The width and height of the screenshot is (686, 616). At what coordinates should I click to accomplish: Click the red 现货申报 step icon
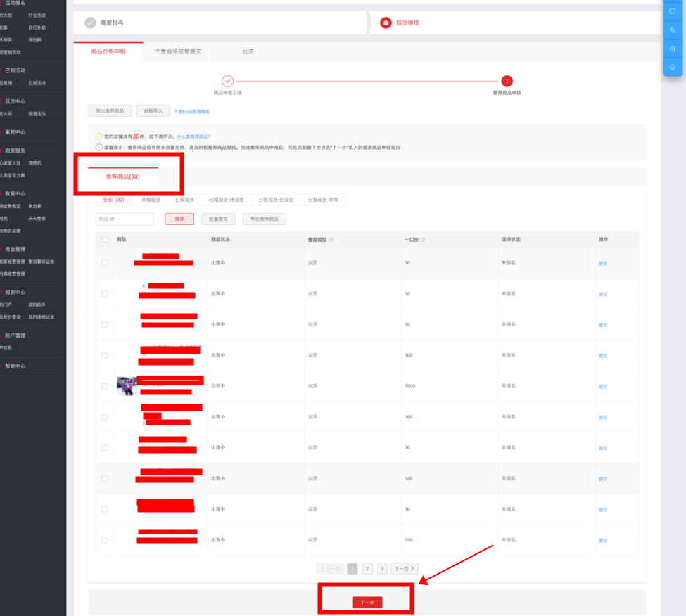pos(386,23)
